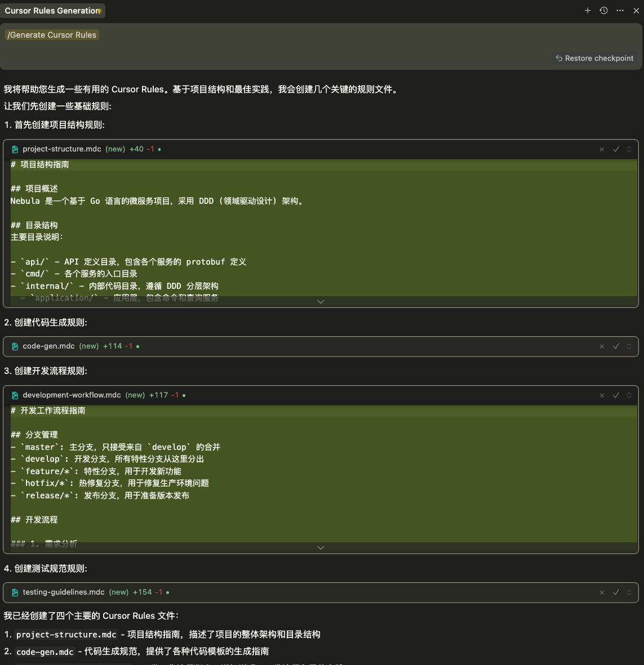Open testing-guidelines.mdc file from diff header
Image resolution: width=644 pixels, height=665 pixels.
coord(64,592)
